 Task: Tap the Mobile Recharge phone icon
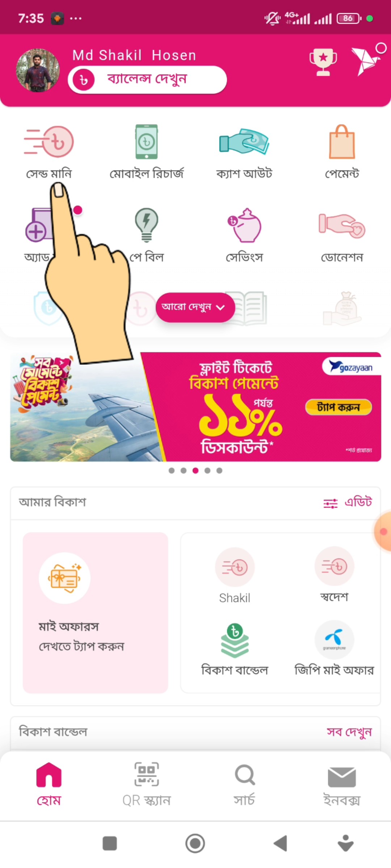point(147,141)
